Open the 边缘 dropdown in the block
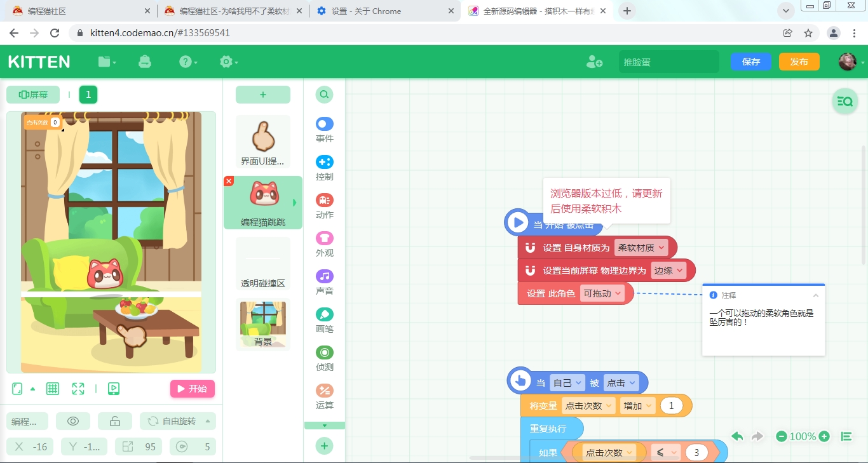The width and height of the screenshot is (868, 463). pos(668,271)
